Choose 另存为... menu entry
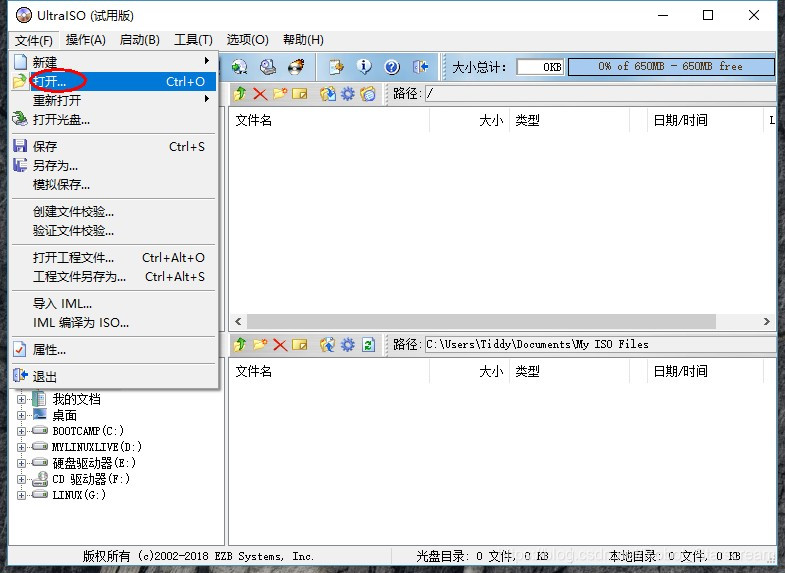 (114, 165)
